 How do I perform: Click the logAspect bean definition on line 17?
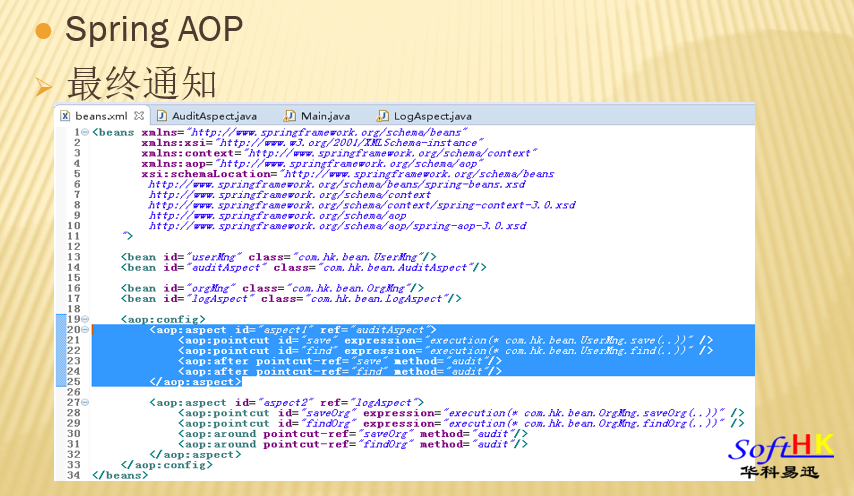point(291,298)
